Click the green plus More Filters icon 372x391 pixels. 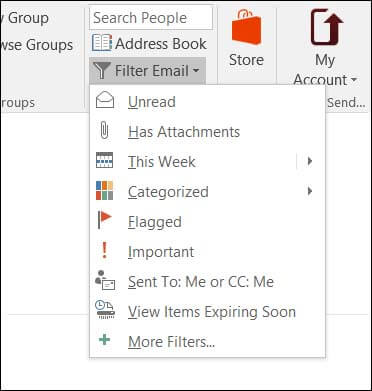(105, 340)
